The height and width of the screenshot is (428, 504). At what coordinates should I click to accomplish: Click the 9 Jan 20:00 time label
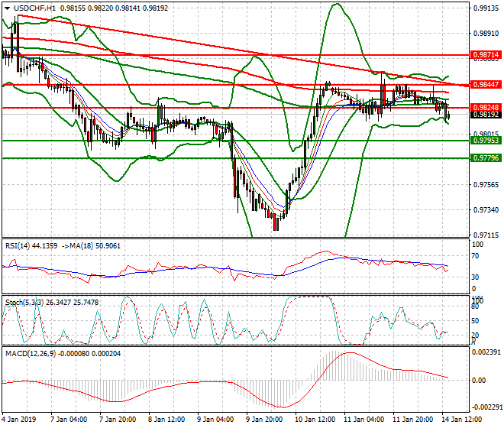pos(264,420)
